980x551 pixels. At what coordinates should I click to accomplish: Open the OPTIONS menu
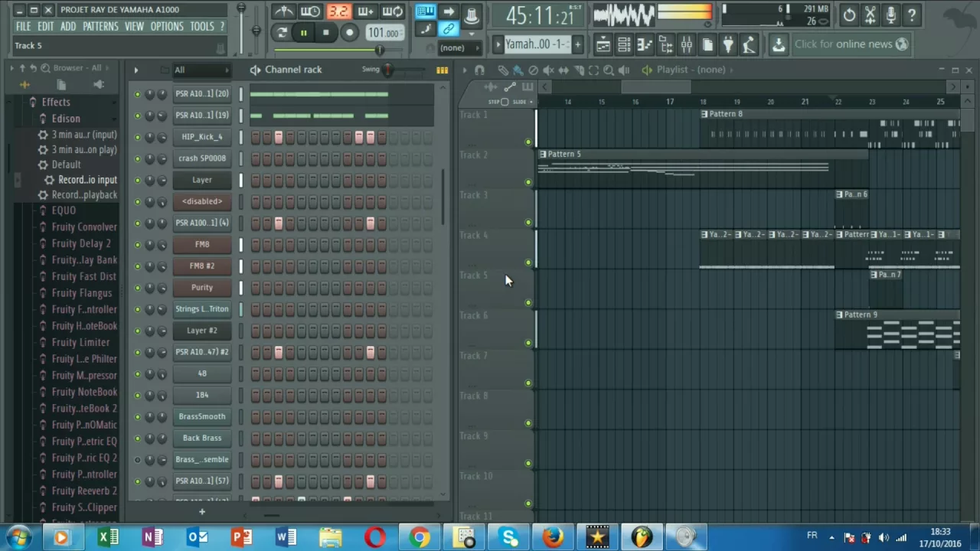coord(167,27)
